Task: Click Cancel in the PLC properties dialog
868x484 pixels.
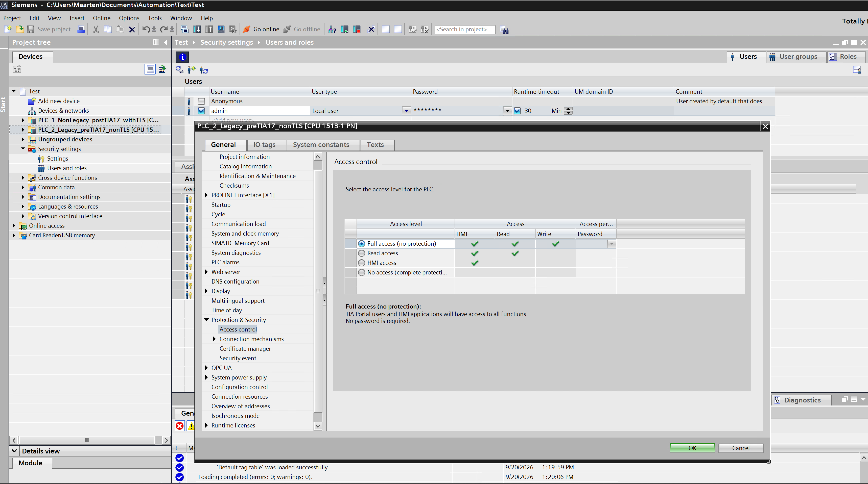Action: pos(741,448)
